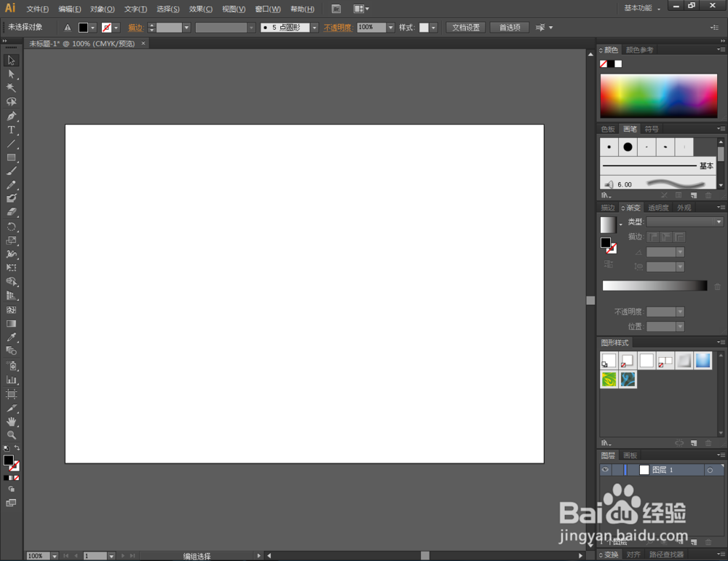The image size is (728, 561).
Task: Click the 文档设置 button
Action: coord(466,28)
